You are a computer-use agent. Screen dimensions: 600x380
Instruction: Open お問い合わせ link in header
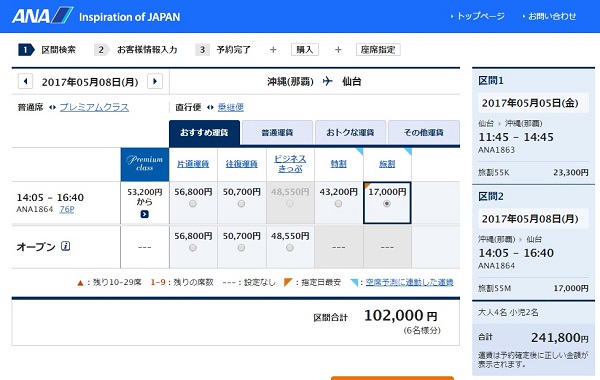point(552,16)
